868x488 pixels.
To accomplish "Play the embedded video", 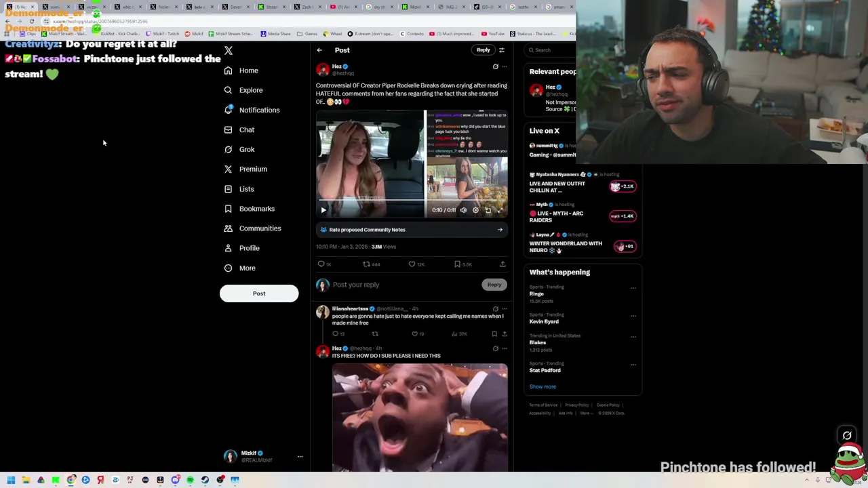I will tap(323, 210).
